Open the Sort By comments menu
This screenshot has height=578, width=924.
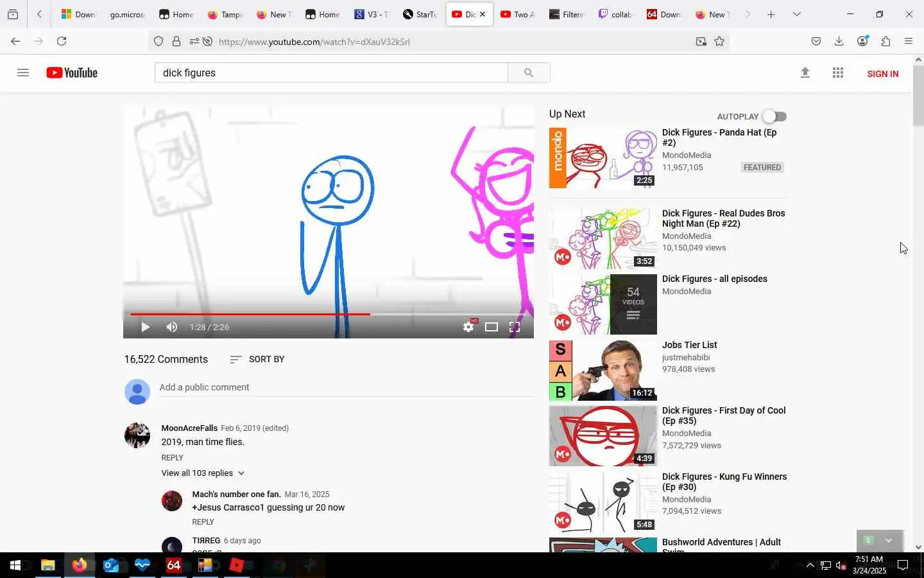click(257, 359)
